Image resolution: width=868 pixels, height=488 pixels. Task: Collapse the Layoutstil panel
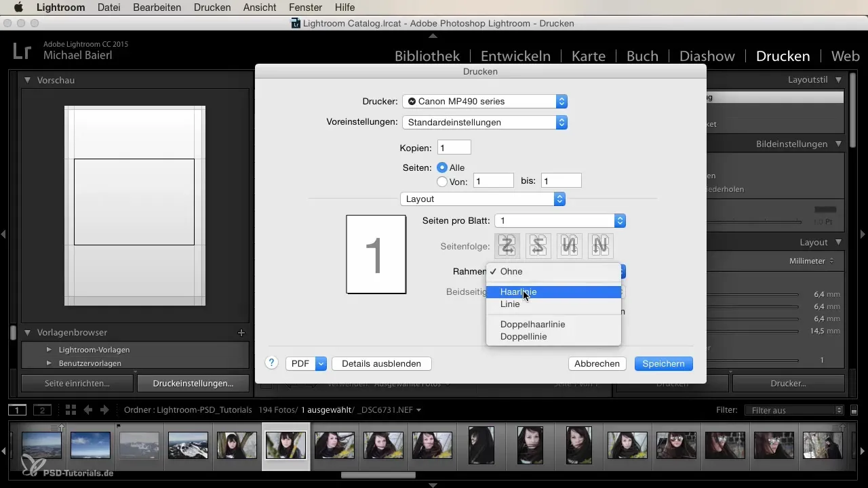point(839,80)
